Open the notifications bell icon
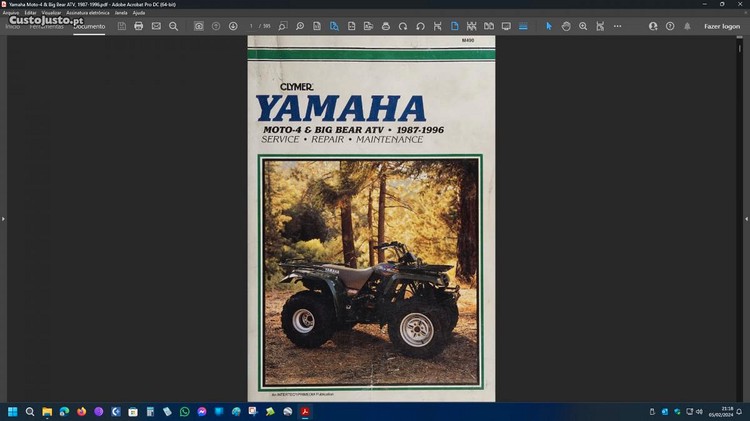Image resolution: width=750 pixels, height=421 pixels. 687,26
